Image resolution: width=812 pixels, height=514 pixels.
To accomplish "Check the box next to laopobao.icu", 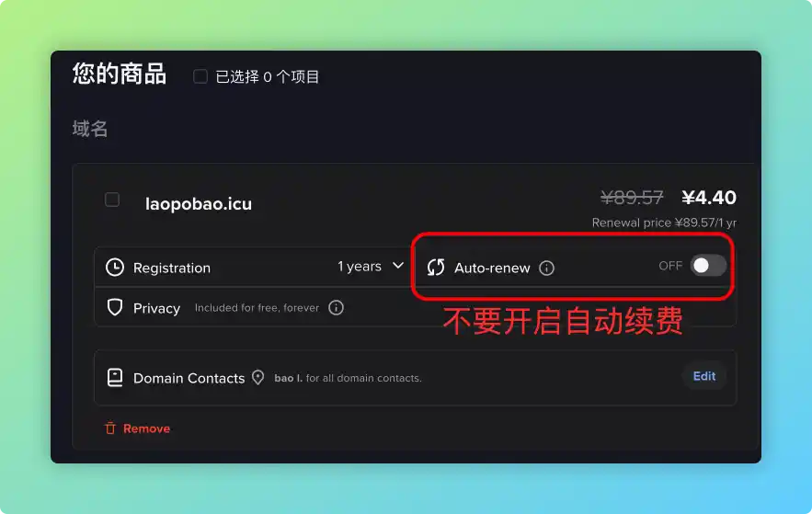I will point(112,200).
